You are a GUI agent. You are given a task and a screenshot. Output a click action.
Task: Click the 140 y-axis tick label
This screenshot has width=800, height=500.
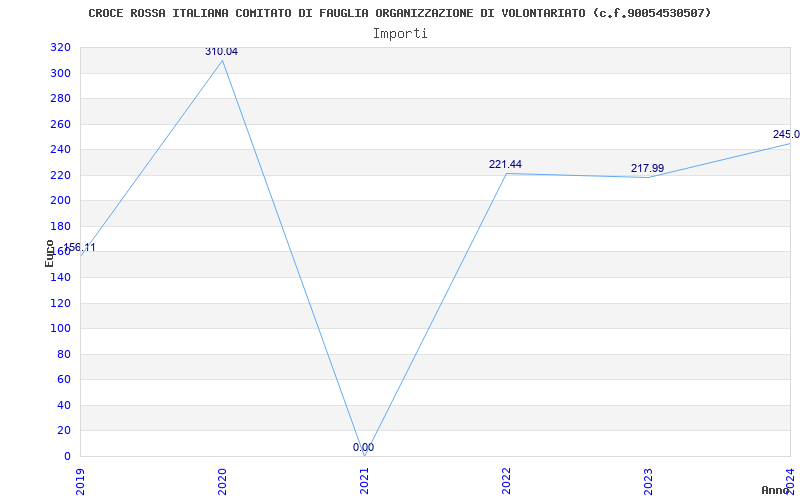click(x=60, y=278)
